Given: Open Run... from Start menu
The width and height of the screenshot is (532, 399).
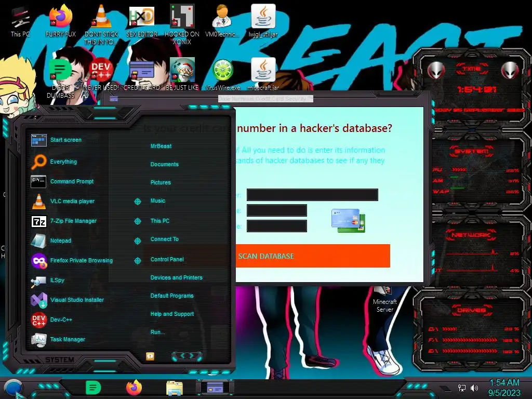Looking at the screenshot, I should [x=157, y=332].
